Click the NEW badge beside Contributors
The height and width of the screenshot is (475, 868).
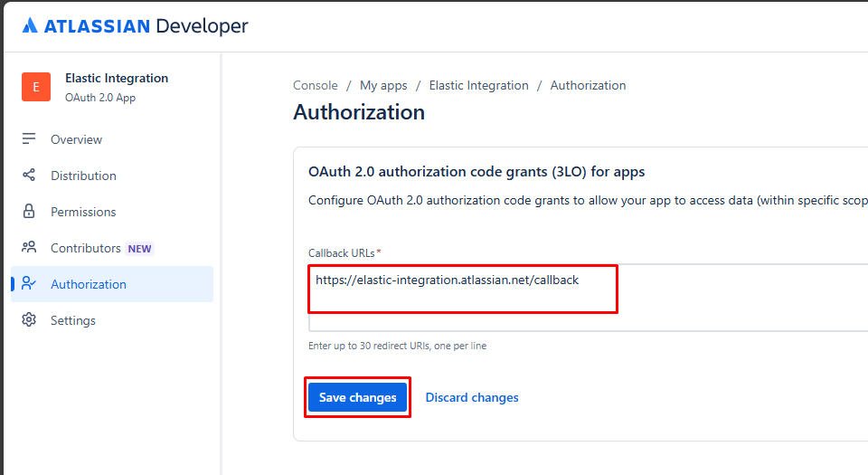(139, 249)
